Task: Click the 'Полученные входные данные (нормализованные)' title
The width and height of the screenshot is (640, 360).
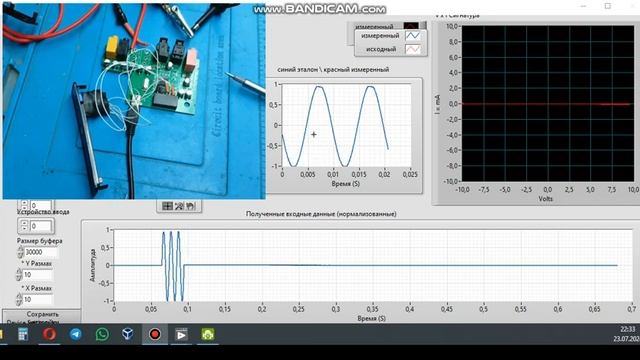Action: coord(321,214)
